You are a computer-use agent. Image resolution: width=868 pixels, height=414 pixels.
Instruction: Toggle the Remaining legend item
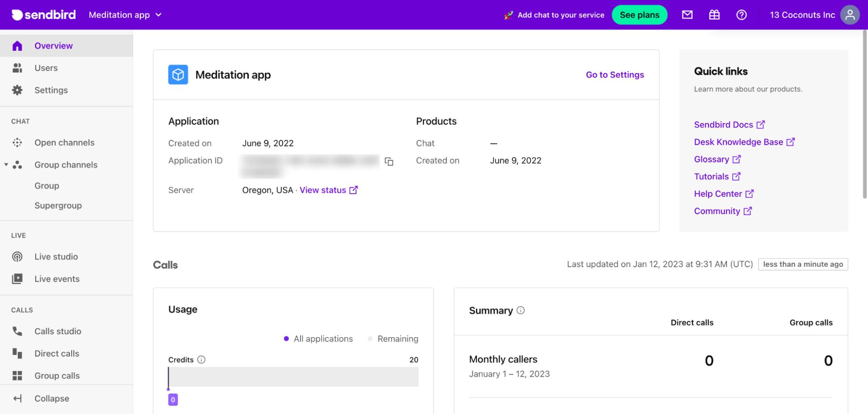pyautogui.click(x=393, y=339)
